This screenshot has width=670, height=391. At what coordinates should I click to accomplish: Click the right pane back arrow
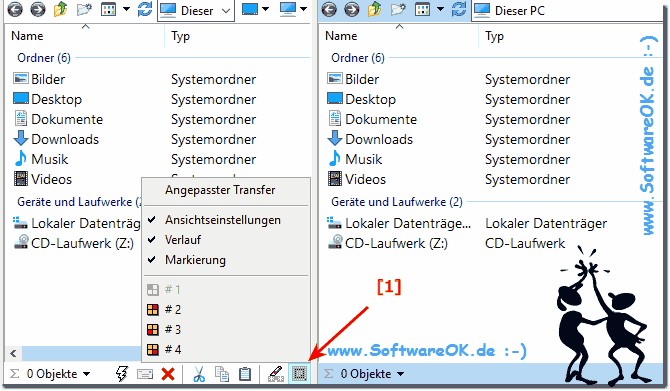(x=329, y=9)
